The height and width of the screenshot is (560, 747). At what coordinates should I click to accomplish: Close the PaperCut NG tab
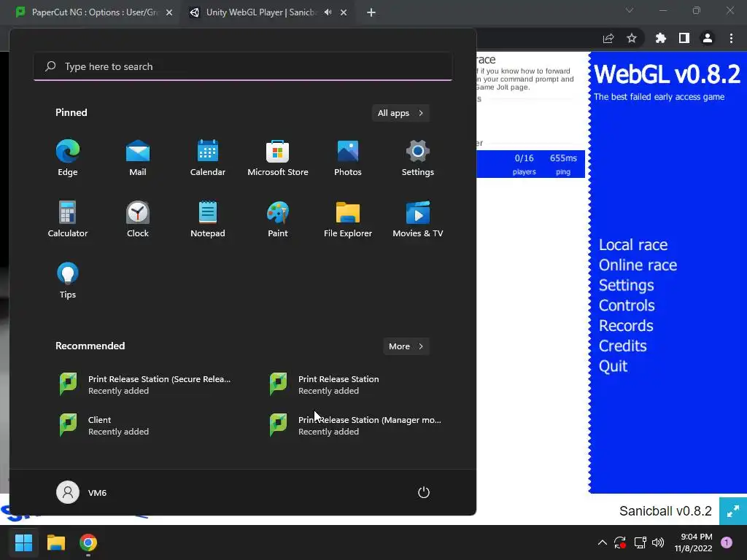pos(169,12)
